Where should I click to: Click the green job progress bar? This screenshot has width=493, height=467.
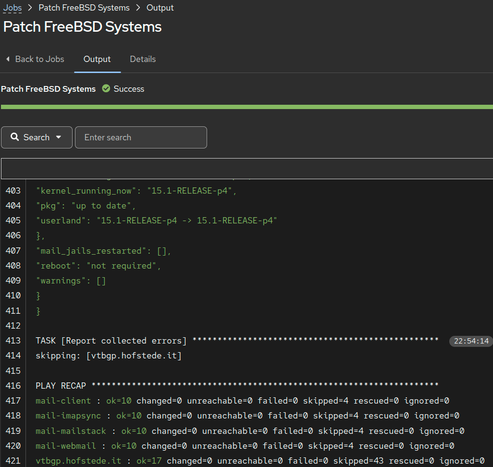(x=247, y=107)
